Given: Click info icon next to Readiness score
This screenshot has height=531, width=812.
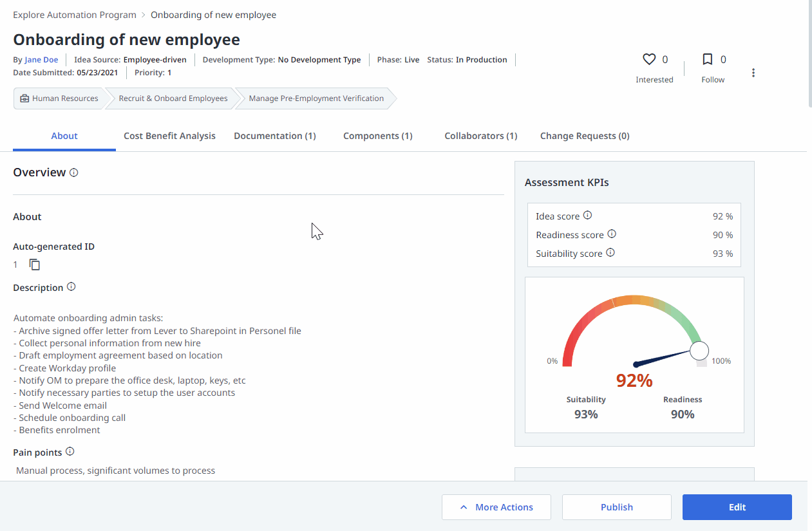Looking at the screenshot, I should coord(612,234).
